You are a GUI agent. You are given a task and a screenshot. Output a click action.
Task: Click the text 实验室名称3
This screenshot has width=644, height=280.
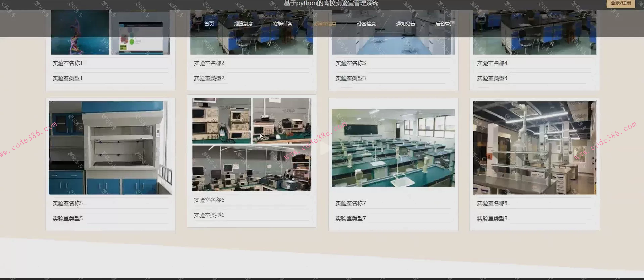[351, 63]
